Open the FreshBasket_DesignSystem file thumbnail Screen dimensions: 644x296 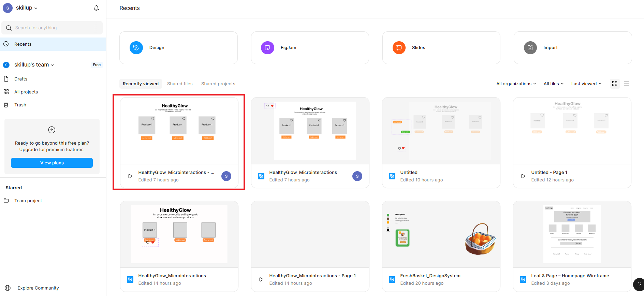click(441, 234)
